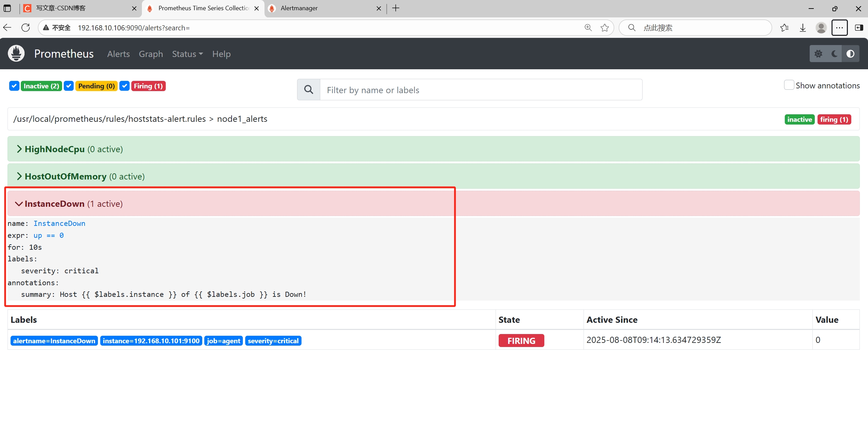Bookmark page with the star icon
This screenshot has width=868, height=434.
tap(605, 28)
